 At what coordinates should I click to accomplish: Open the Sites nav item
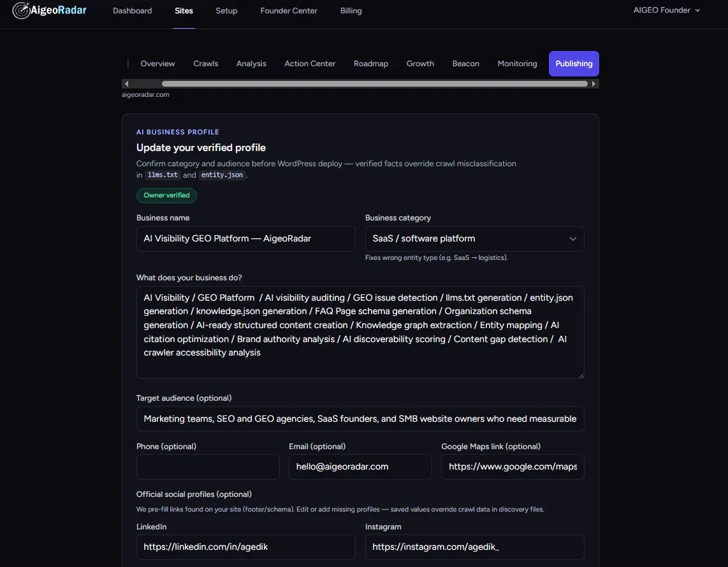coord(184,11)
